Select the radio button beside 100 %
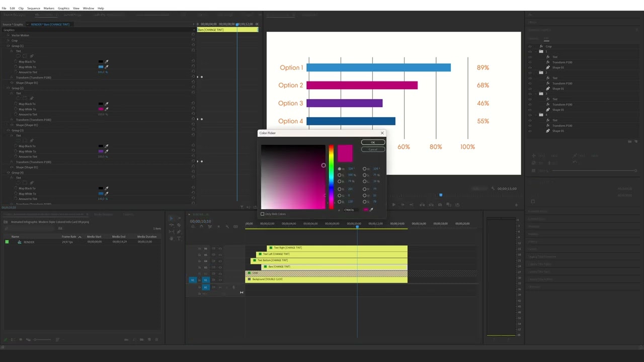644x362 pixels. click(x=340, y=175)
